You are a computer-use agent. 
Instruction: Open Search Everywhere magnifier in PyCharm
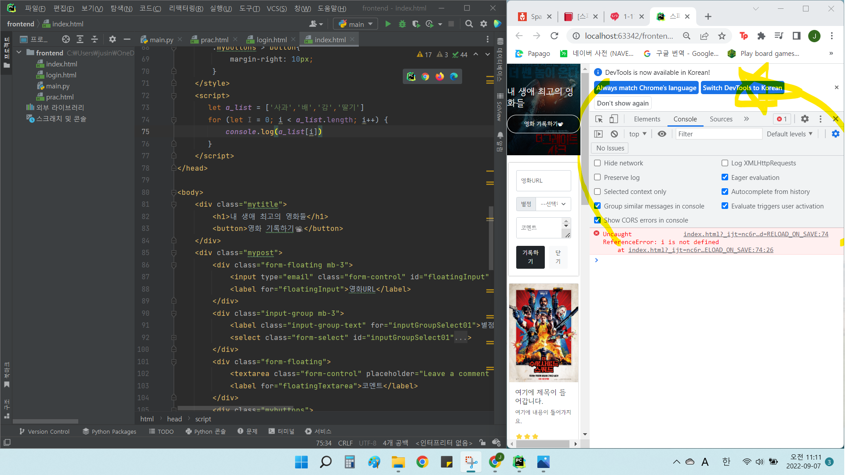[x=469, y=24]
